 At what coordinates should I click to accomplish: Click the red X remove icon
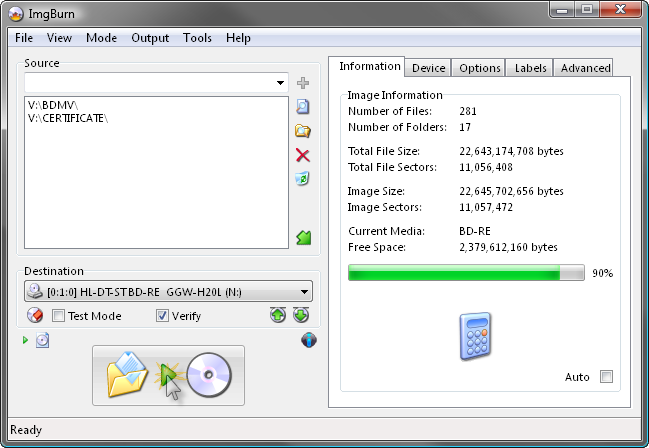(x=303, y=155)
